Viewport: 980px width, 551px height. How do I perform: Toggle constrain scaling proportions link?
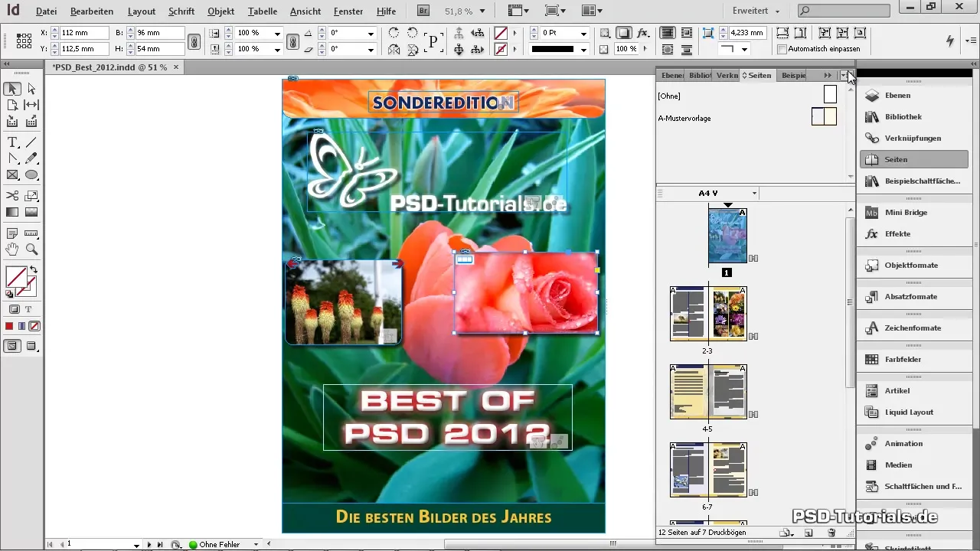coord(292,41)
